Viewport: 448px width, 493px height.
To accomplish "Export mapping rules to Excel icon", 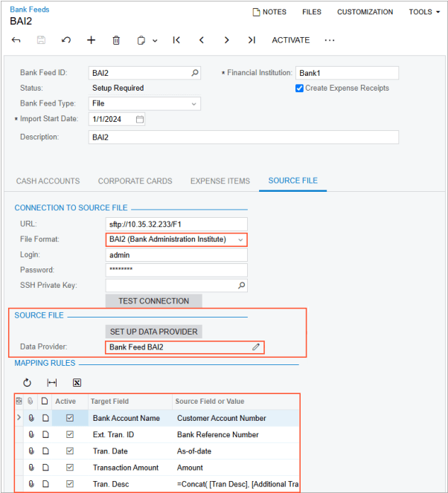I will [x=77, y=382].
